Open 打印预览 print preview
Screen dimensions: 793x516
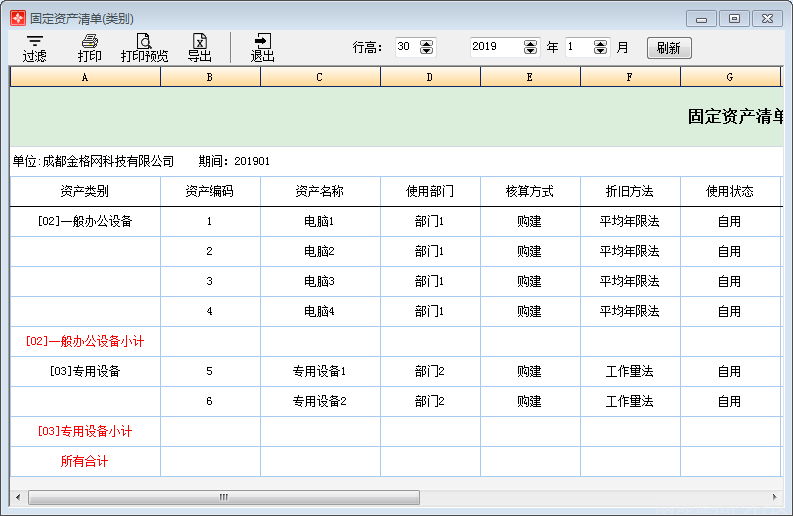tap(144, 47)
